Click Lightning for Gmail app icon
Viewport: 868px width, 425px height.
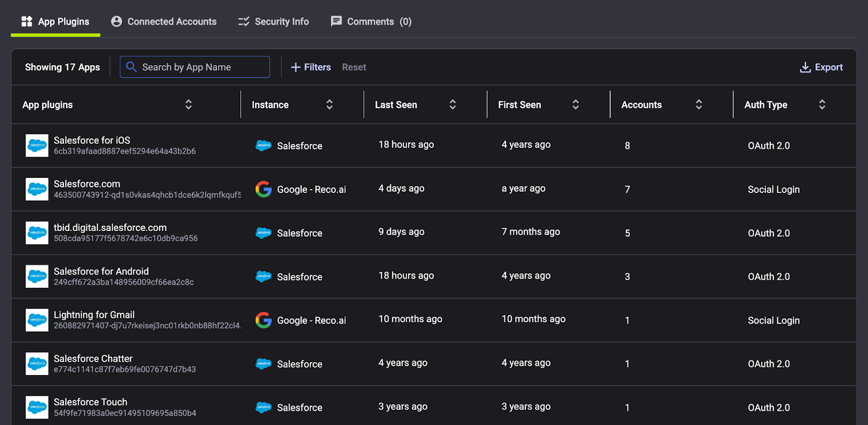click(37, 320)
